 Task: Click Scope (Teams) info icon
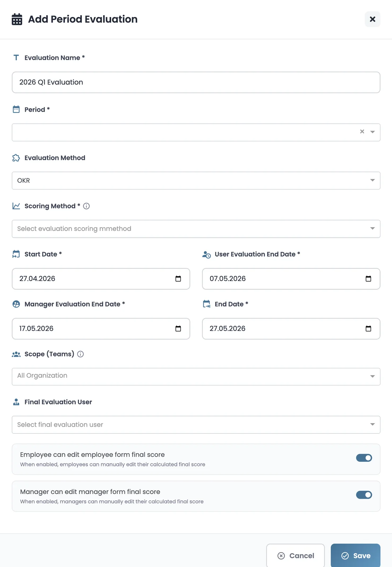tap(80, 354)
